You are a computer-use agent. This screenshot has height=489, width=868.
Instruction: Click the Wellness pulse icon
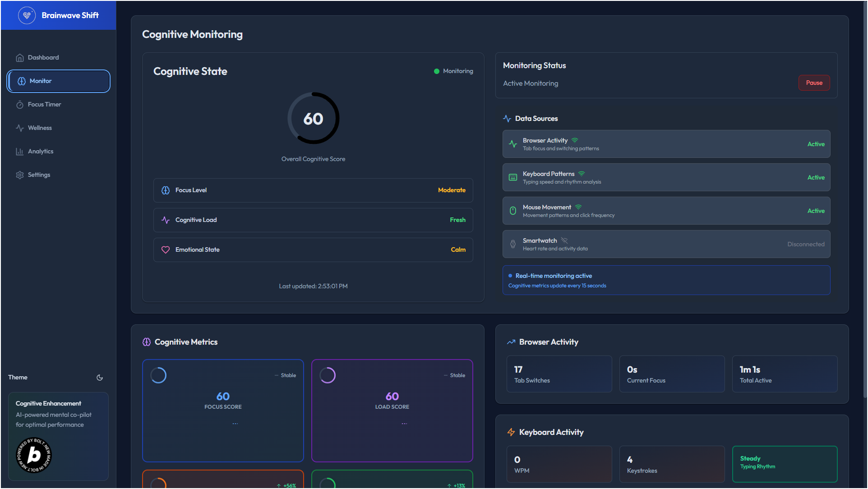pos(20,128)
